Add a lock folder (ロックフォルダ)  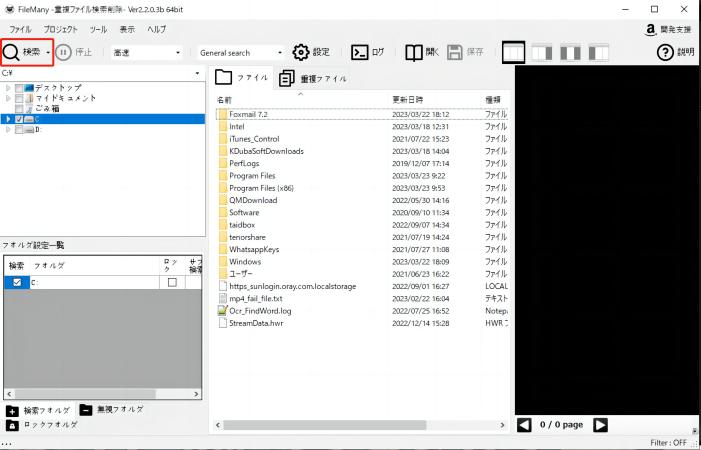(42, 425)
